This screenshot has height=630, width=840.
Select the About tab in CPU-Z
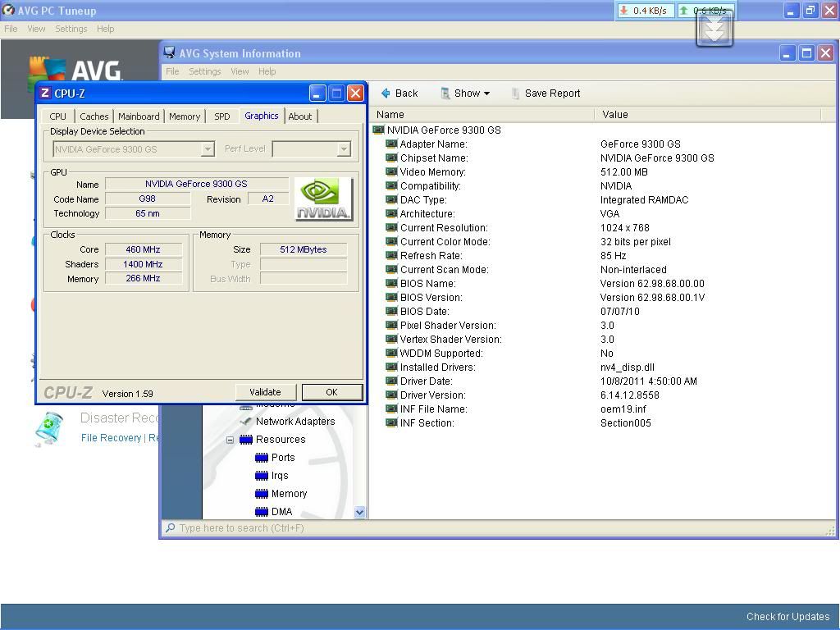click(300, 116)
